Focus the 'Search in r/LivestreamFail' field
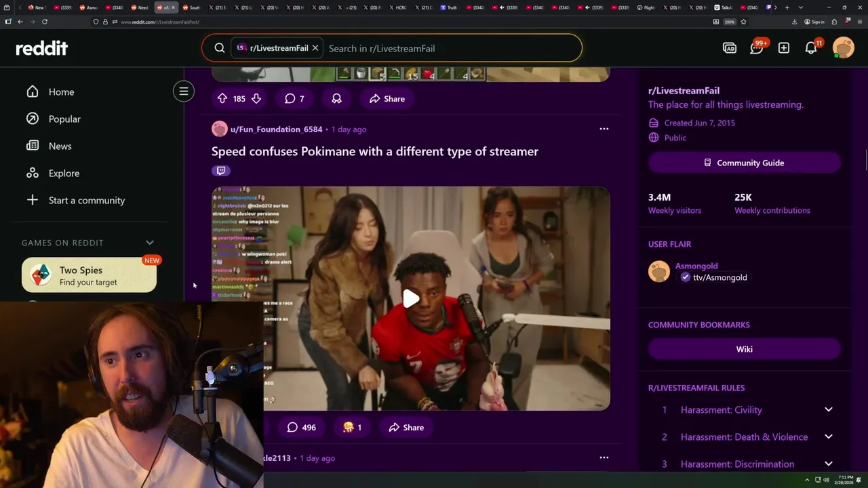868x488 pixels. click(451, 48)
